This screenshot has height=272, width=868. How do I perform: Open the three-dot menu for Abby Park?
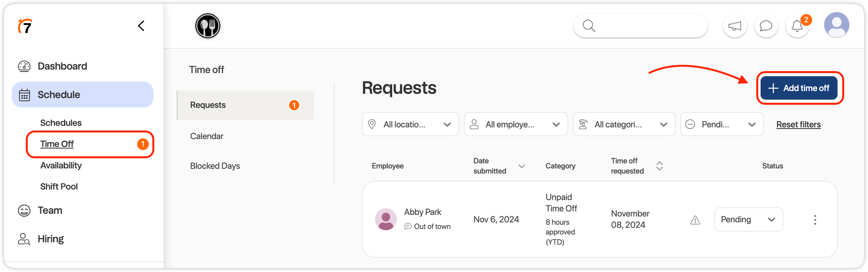815,220
